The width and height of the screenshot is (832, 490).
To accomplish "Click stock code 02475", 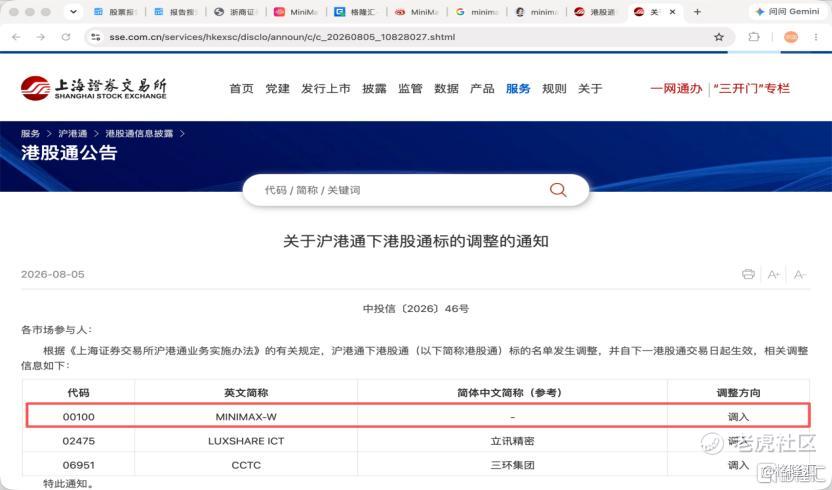I will 79,441.
